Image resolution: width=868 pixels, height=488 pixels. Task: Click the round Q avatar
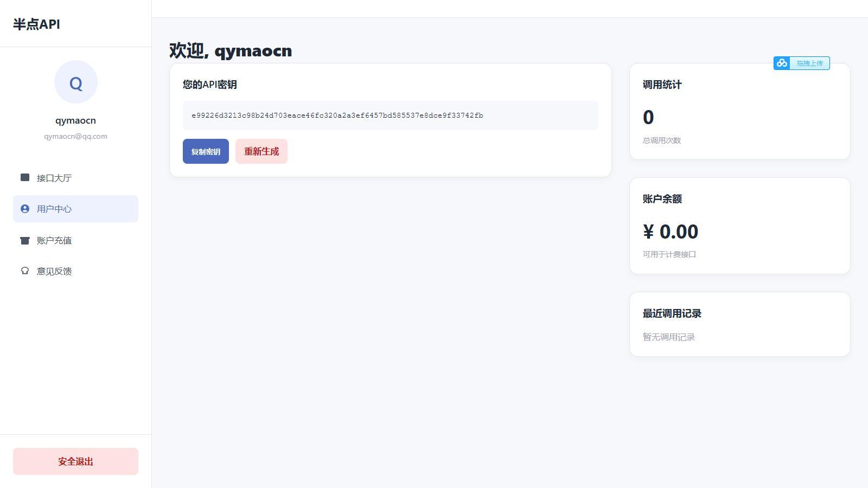point(76,82)
